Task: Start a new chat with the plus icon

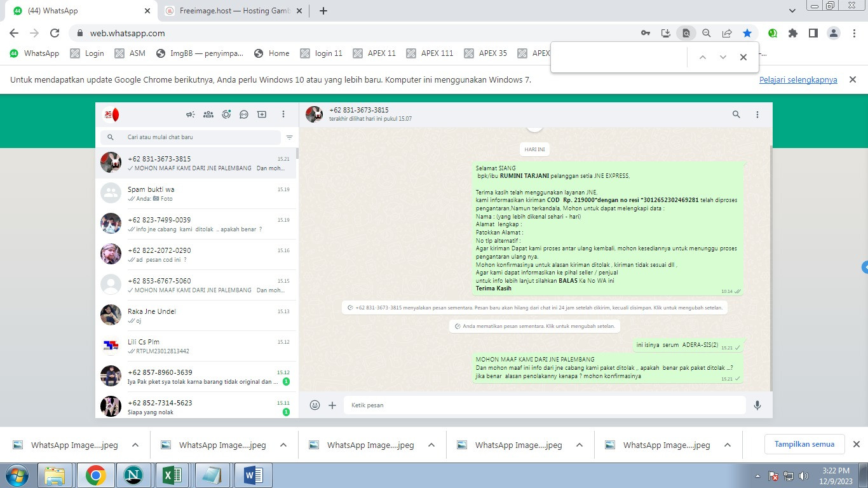Action: pyautogui.click(x=262, y=114)
